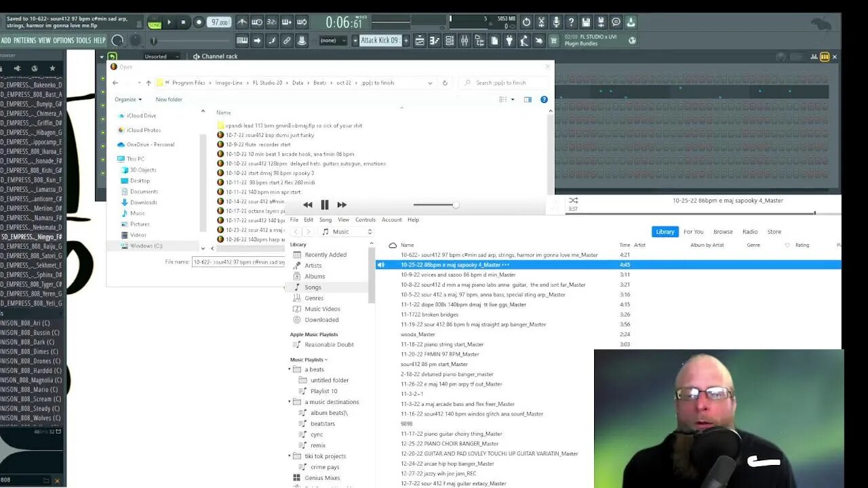Screen dimensions: 868x488
Task: Open the FL Studio TOOLS menu
Action: (83, 41)
